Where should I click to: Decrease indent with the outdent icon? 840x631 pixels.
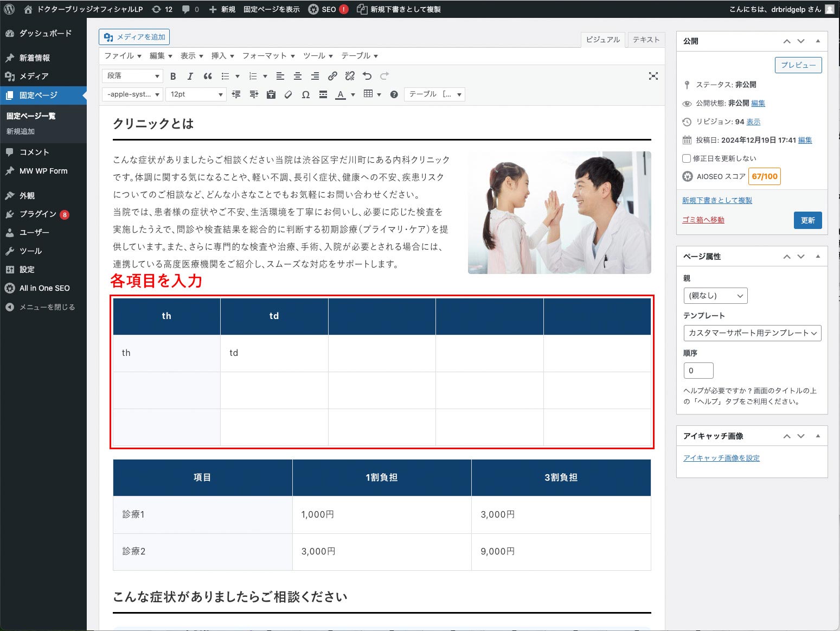pos(236,94)
